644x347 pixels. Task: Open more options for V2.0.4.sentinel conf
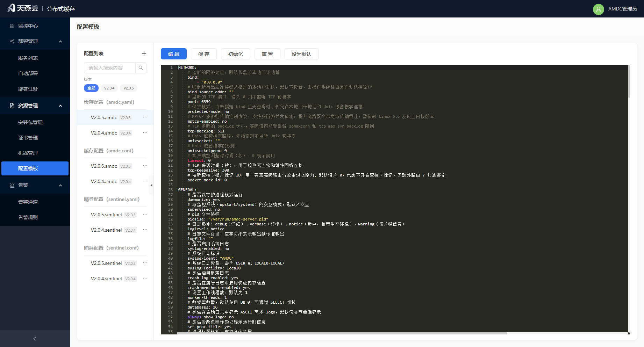[145, 279]
